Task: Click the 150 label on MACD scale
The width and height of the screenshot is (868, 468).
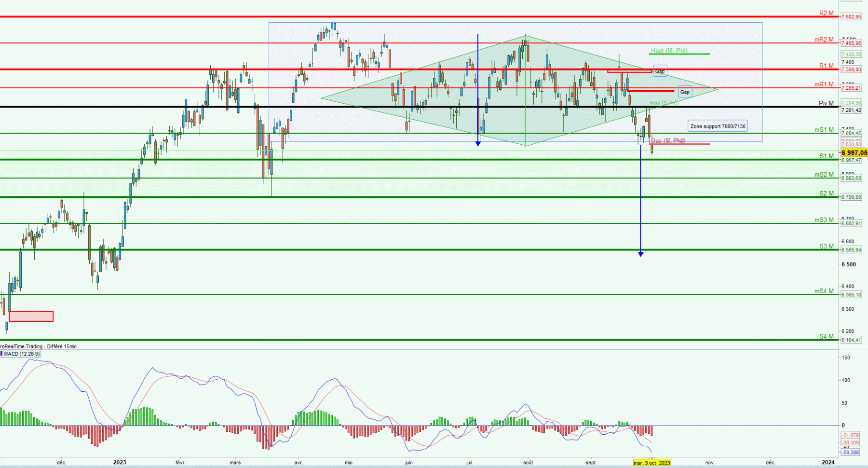Action: pyautogui.click(x=846, y=358)
